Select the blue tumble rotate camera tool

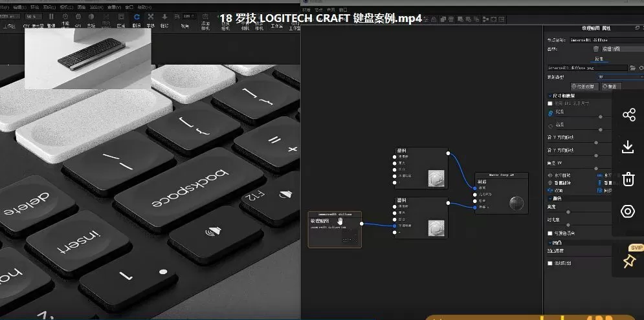(x=137, y=16)
